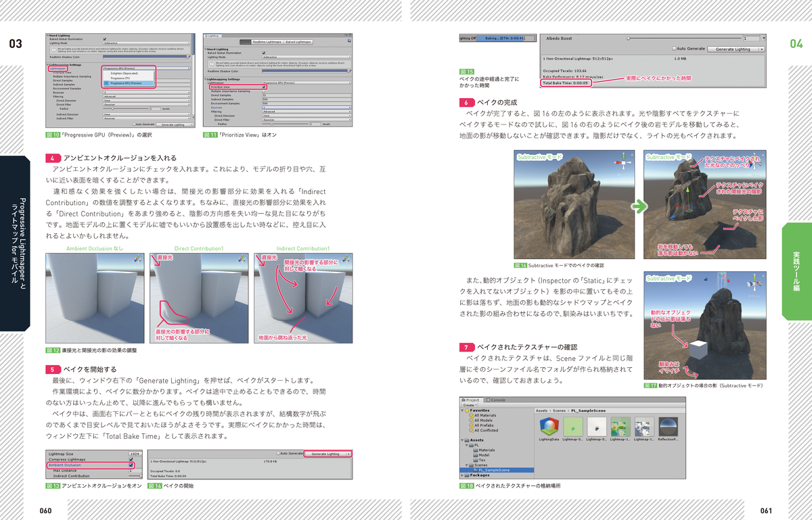Adjust the Albedo Boost slider

[683, 39]
